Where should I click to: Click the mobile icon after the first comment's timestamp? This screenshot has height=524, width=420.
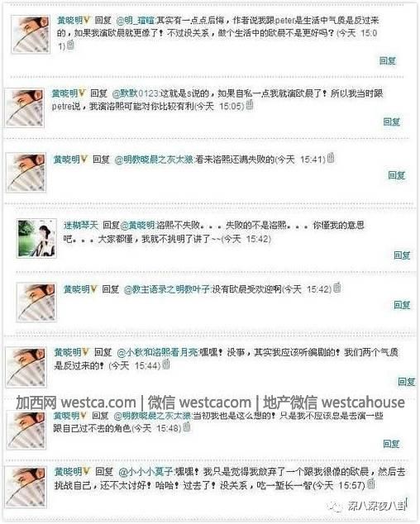coord(70,45)
